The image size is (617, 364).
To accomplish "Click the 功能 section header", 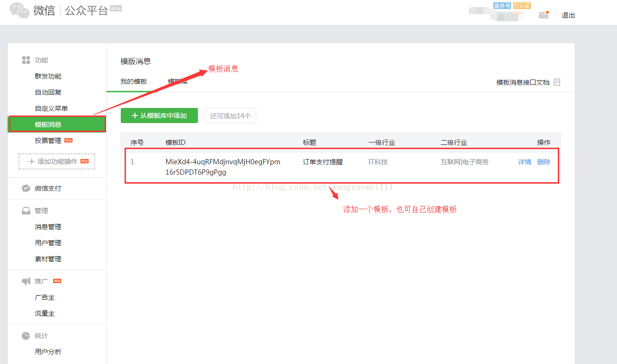I will (41, 60).
